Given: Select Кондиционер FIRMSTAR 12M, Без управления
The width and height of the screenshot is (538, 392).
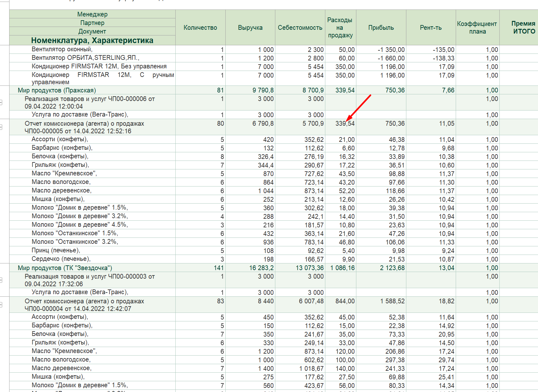Looking at the screenshot, I should pos(99,66).
